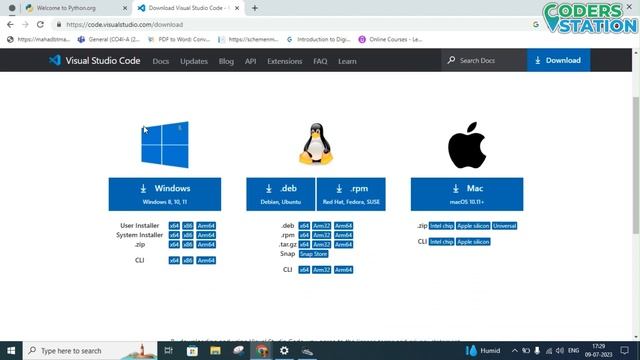Open the Extensions menu item
640x360 pixels.
tap(284, 61)
